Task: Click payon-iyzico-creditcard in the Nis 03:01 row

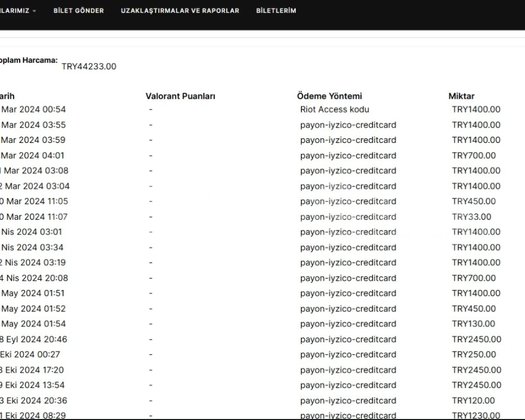Action: point(348,232)
